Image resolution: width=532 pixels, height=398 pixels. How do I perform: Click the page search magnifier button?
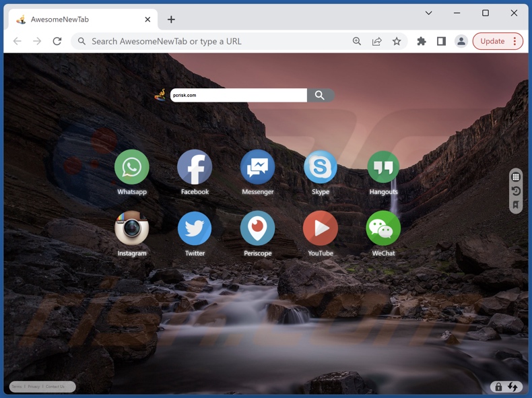(321, 95)
